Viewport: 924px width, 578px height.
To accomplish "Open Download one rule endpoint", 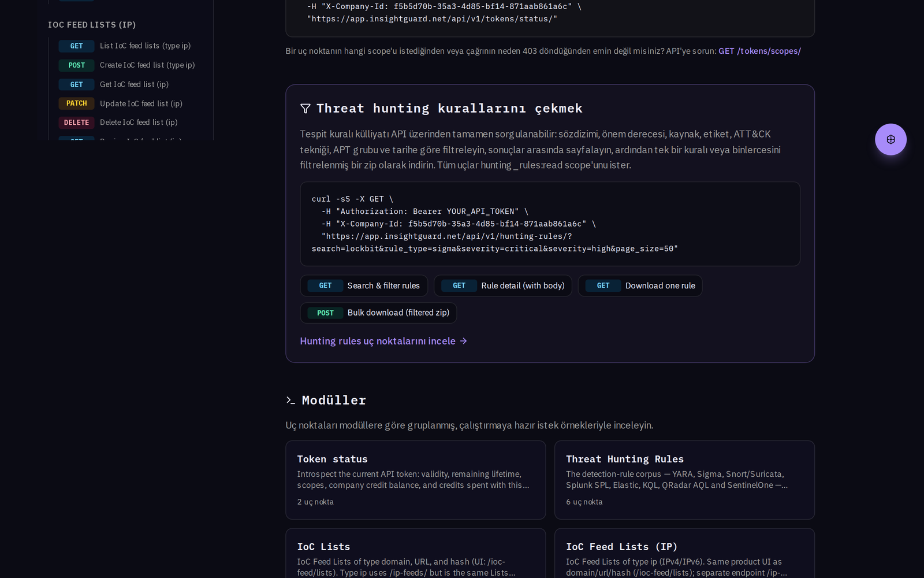I will 640,286.
